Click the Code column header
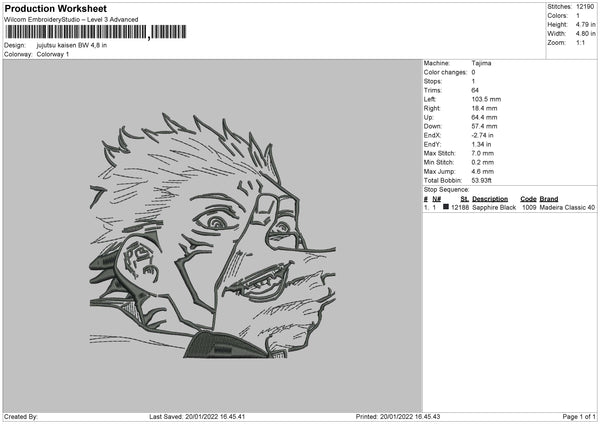The height and width of the screenshot is (424, 600). click(528, 199)
